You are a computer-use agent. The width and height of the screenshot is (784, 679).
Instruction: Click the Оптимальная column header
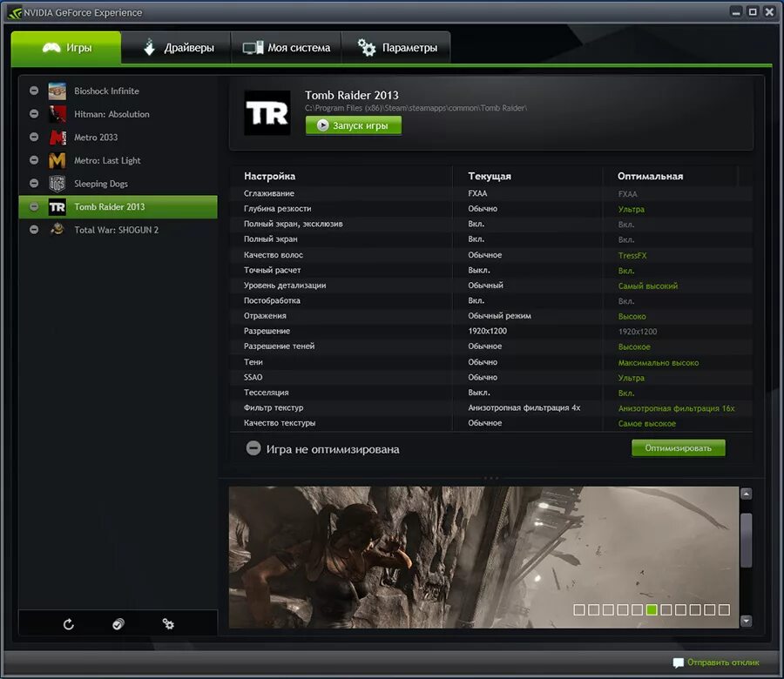point(650,176)
